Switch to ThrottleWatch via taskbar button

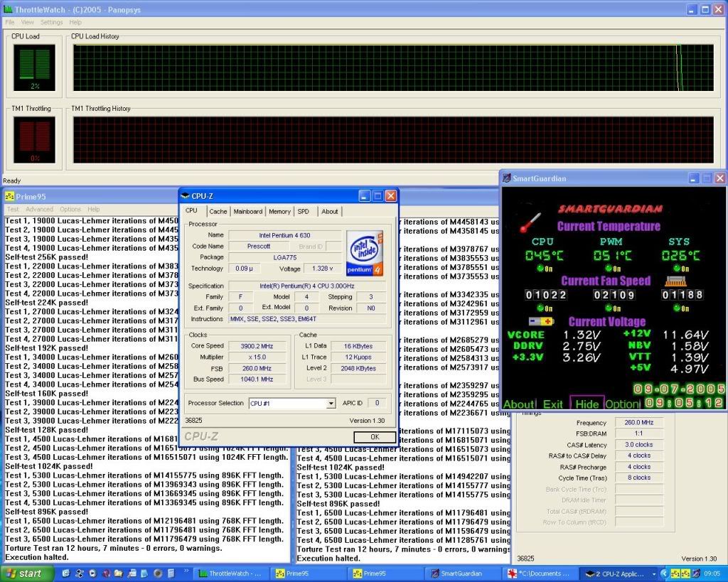coord(230,573)
